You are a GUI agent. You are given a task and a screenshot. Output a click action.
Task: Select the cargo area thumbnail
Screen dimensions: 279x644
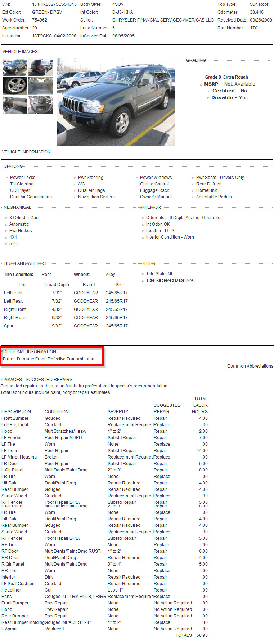coord(41,86)
